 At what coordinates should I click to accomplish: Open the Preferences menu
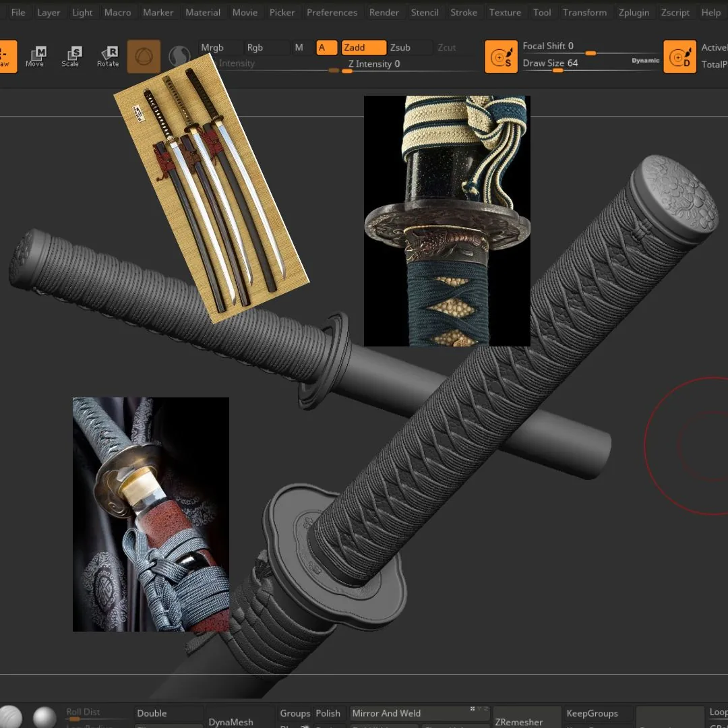(332, 13)
